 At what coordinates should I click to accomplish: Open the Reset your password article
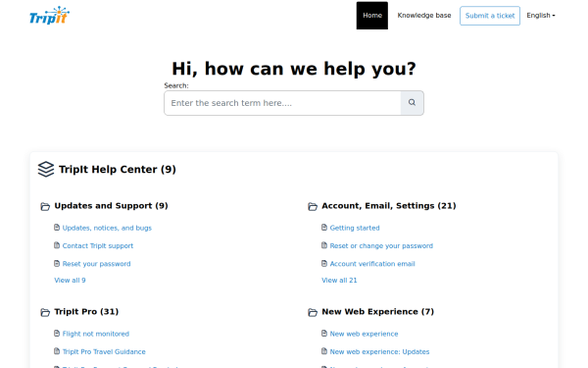tap(96, 264)
